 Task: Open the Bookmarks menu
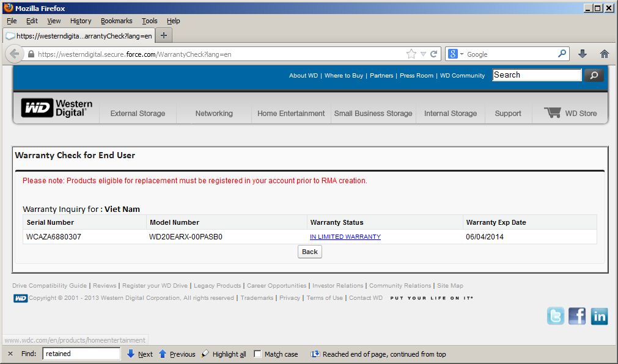tap(117, 21)
